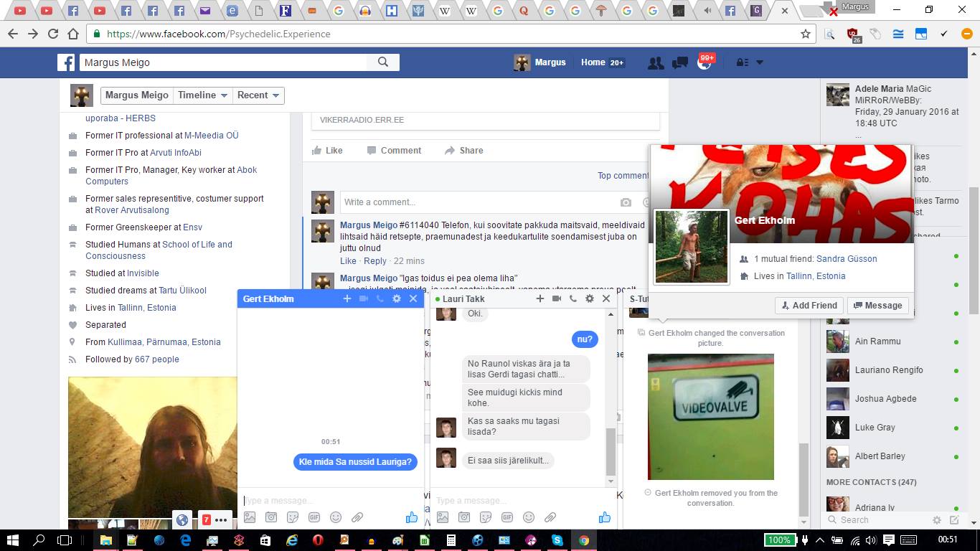Share the Vikerraadio post
The height and width of the screenshot is (551, 980).
pyautogui.click(x=463, y=151)
